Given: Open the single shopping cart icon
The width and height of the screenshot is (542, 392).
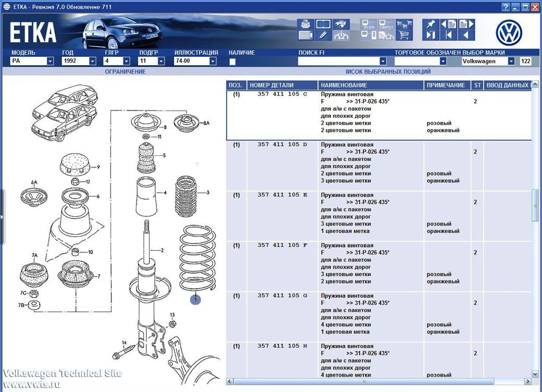Looking at the screenshot, I should [x=404, y=35].
